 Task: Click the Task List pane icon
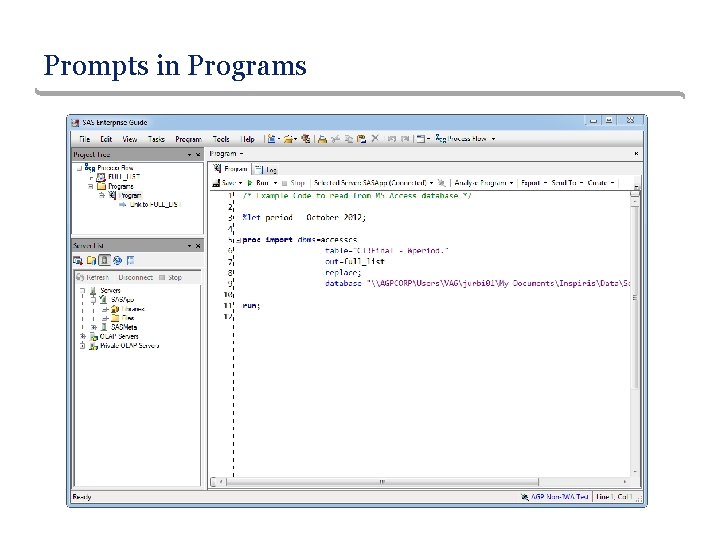[x=78, y=261]
